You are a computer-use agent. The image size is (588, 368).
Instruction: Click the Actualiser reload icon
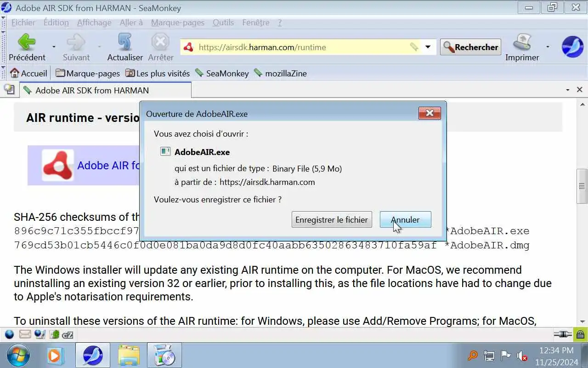pyautogui.click(x=125, y=42)
